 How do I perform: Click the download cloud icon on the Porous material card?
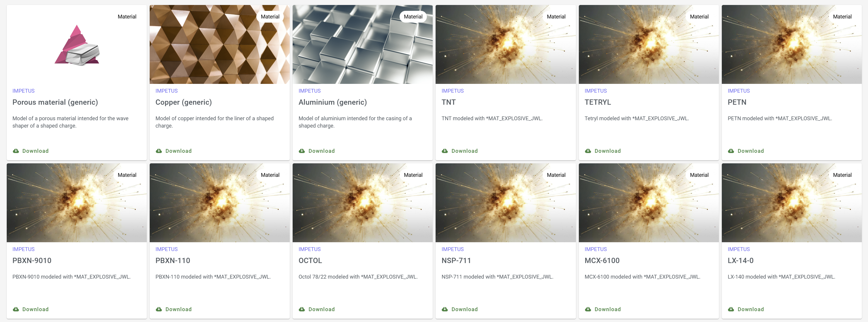point(16,151)
